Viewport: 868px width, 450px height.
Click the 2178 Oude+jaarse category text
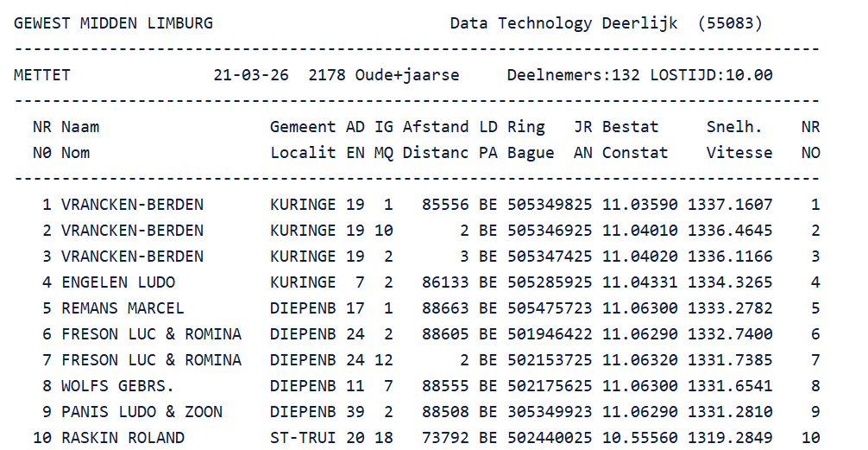pyautogui.click(x=383, y=75)
